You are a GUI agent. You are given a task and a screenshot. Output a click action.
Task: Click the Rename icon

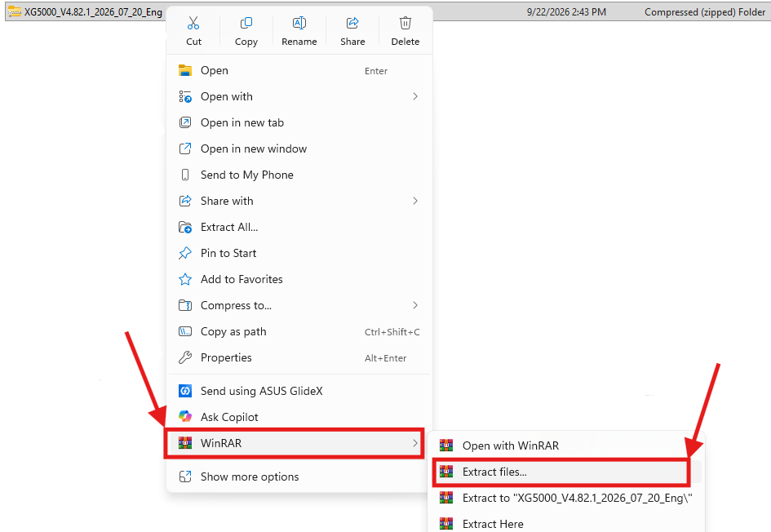pos(299,23)
